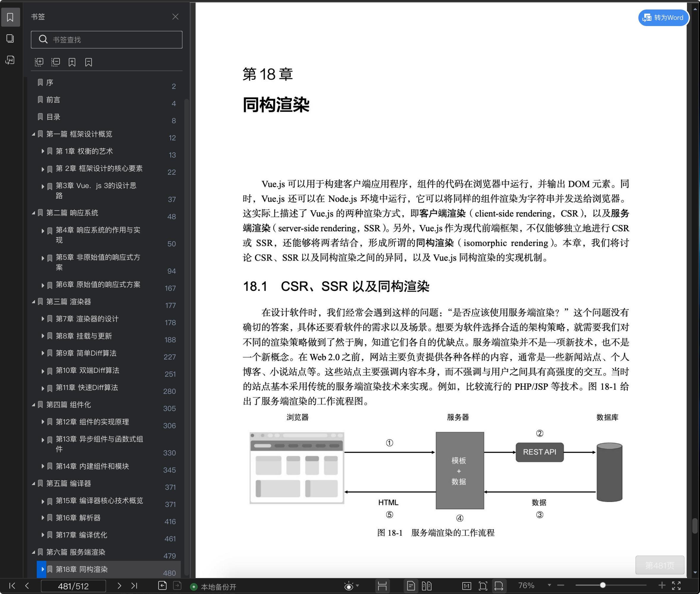Click scroll up arrow of document scrollbar

pyautogui.click(x=695, y=9)
